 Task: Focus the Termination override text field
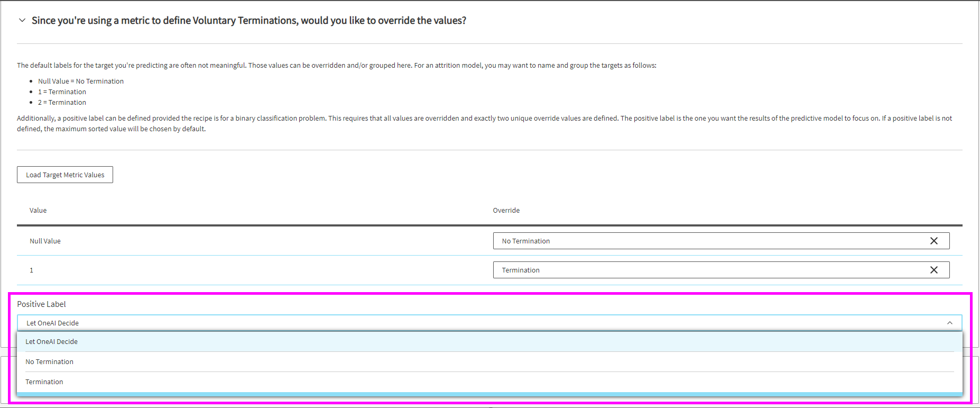[x=708, y=270]
